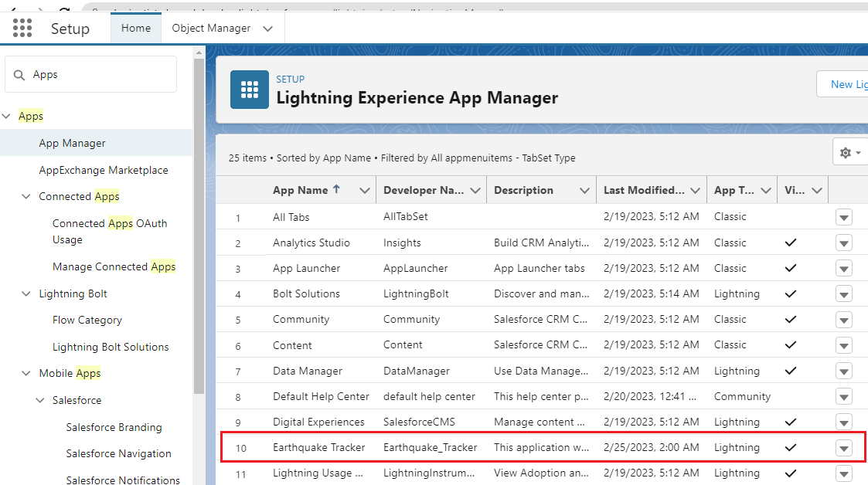Click the Default Help Center app name
The height and width of the screenshot is (485, 868).
321,396
